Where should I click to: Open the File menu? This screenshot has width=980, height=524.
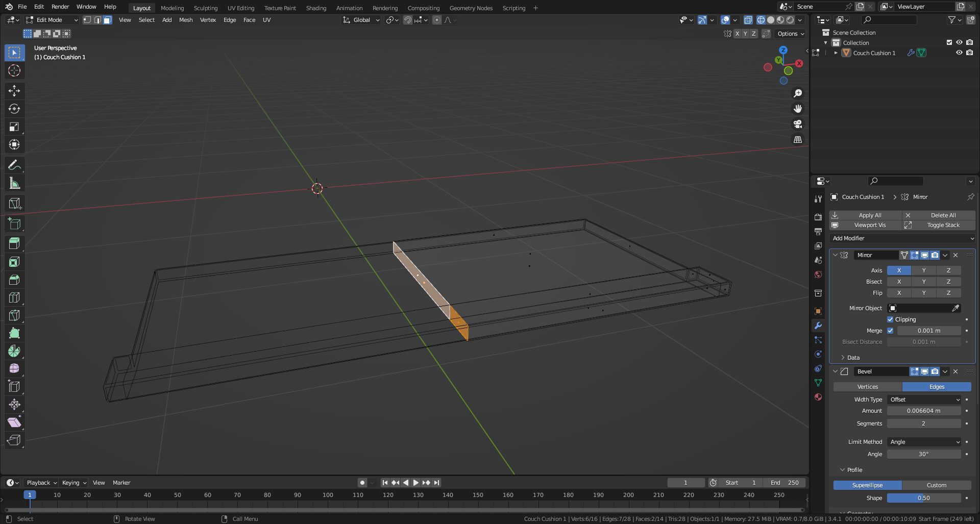click(x=22, y=7)
